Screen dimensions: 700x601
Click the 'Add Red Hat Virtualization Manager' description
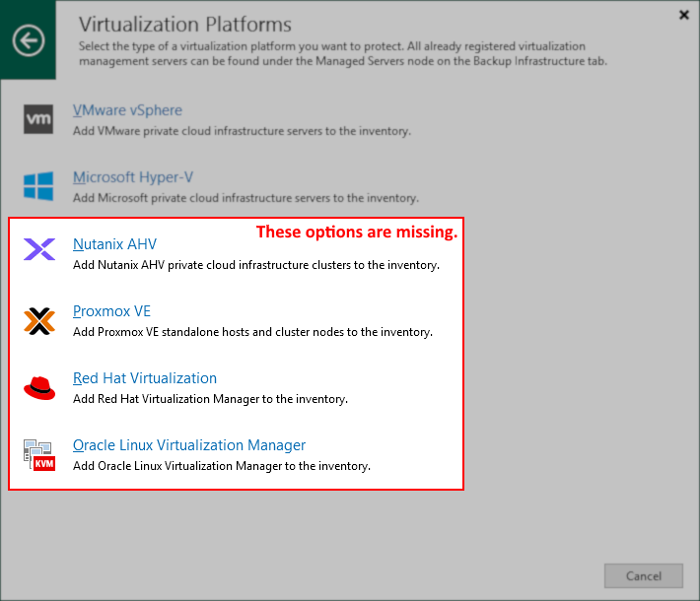[x=210, y=399]
